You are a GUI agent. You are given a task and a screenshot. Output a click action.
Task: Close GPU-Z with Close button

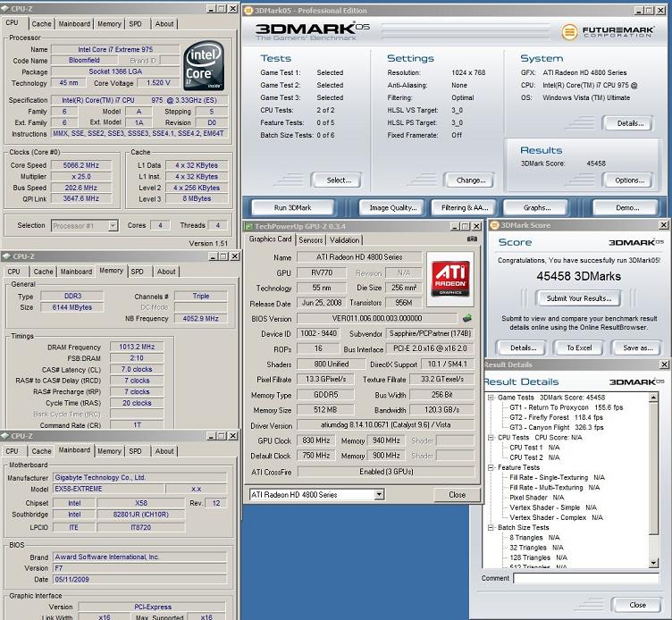click(457, 495)
